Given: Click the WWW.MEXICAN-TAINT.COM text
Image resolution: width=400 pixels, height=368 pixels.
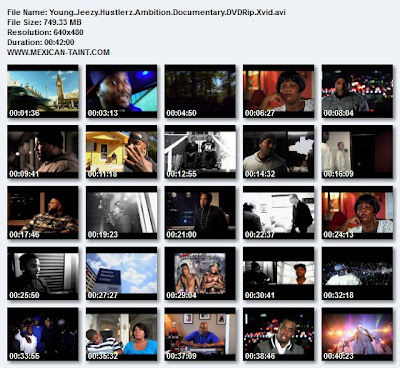Looking at the screenshot, I should pyautogui.click(x=58, y=52).
